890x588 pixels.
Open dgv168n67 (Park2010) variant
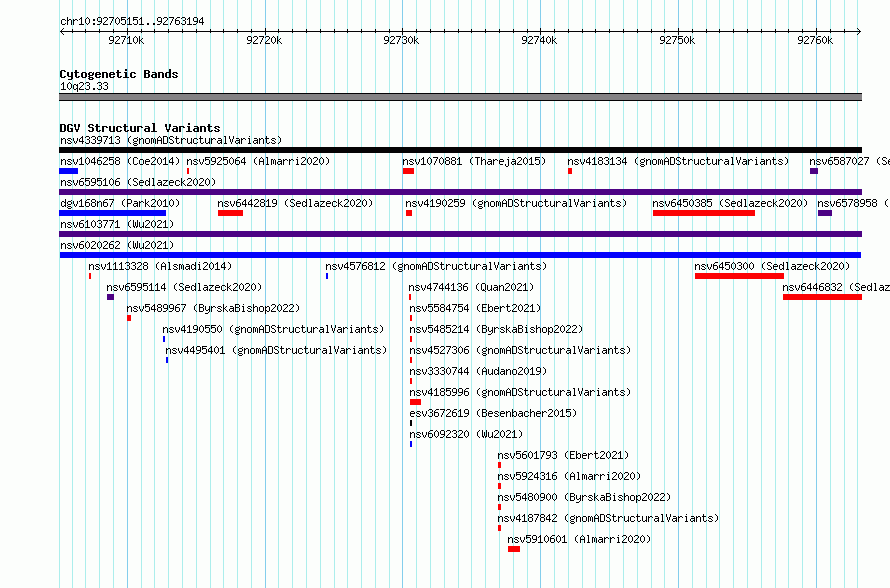point(120,203)
